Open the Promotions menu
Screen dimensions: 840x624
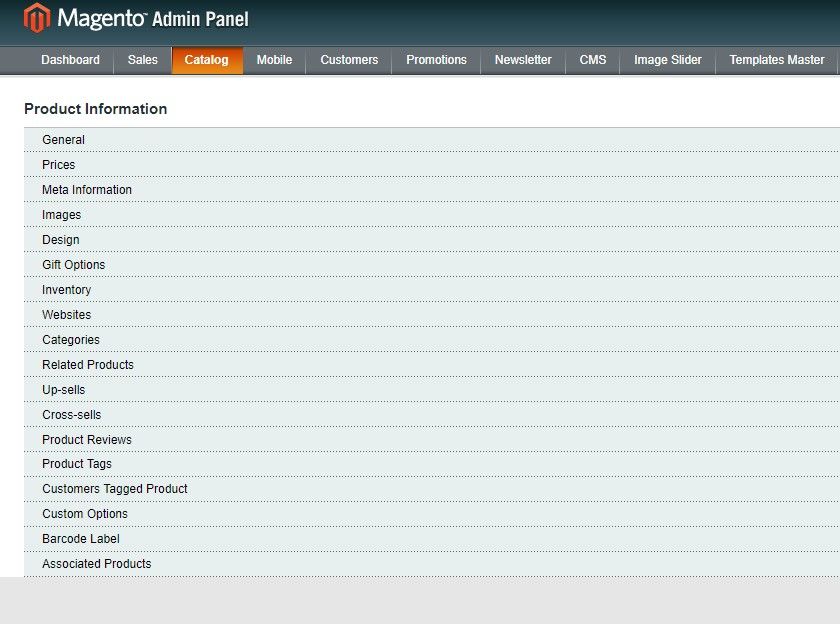436,60
